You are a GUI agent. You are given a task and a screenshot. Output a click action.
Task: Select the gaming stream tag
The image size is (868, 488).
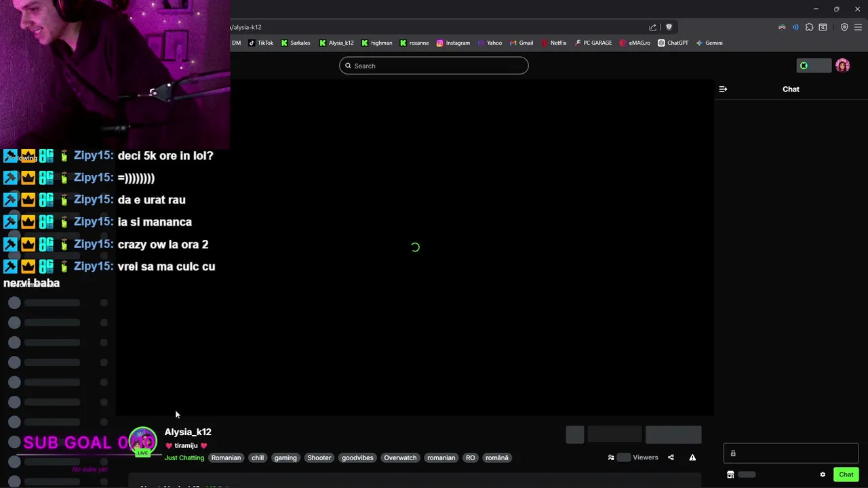(x=285, y=457)
